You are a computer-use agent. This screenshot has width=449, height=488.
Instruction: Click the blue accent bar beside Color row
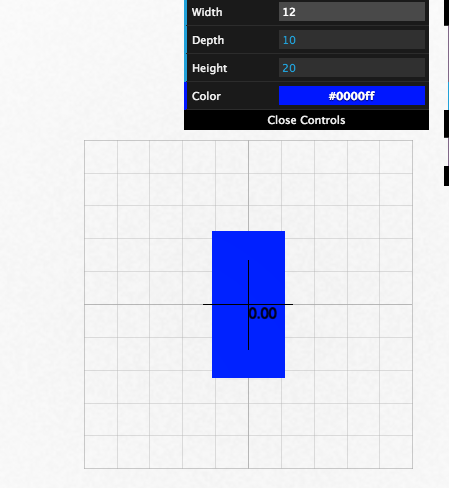(x=186, y=96)
